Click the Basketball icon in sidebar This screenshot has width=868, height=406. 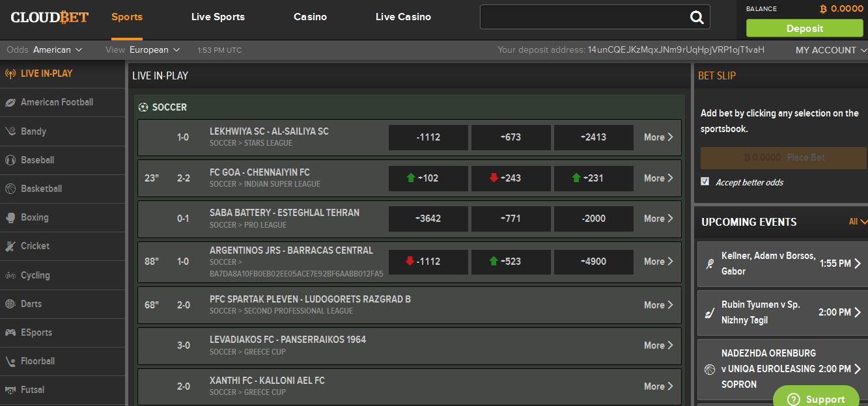point(10,189)
